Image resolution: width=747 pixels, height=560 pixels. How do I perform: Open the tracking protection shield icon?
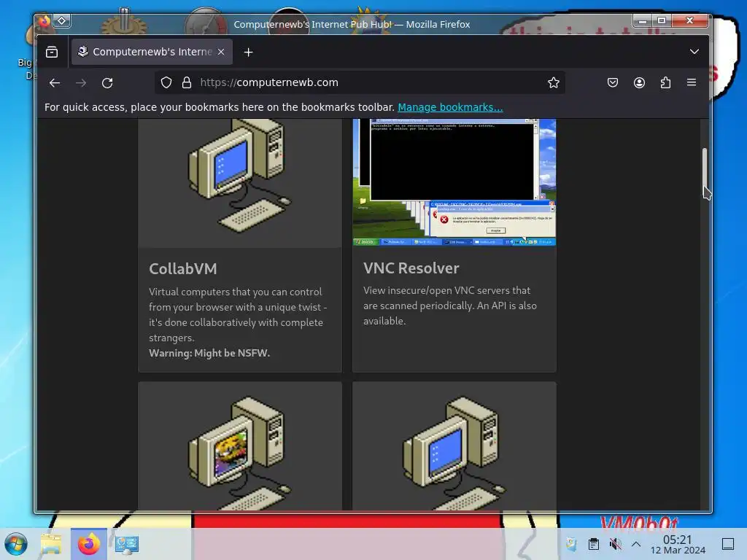tap(166, 83)
